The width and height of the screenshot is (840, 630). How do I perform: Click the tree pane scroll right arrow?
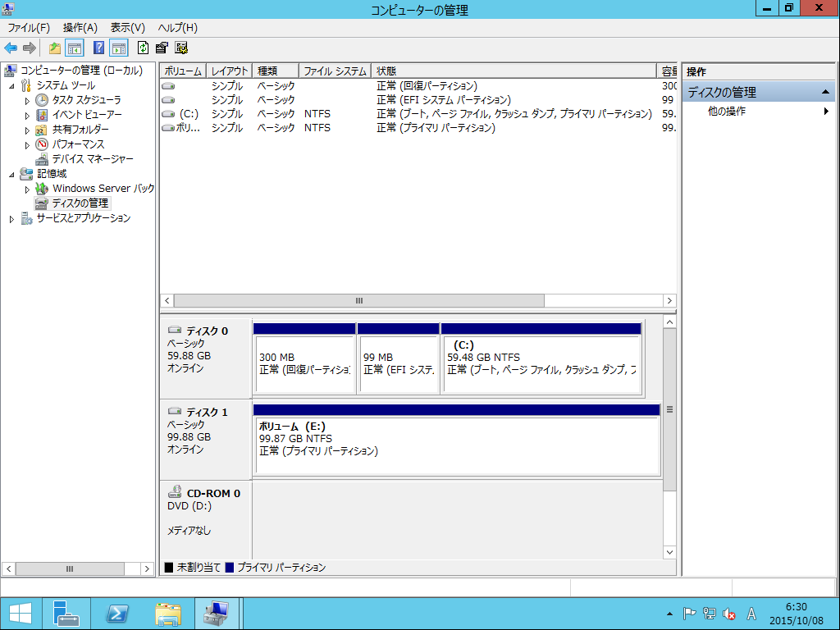point(147,569)
